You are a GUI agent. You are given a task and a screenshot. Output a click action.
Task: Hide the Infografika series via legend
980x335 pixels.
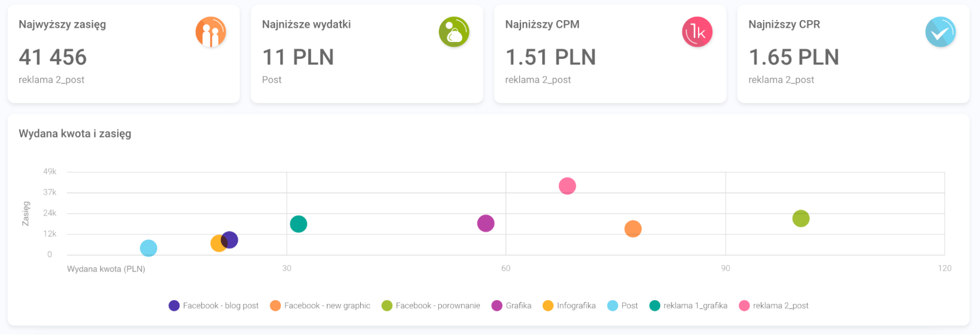tap(569, 306)
